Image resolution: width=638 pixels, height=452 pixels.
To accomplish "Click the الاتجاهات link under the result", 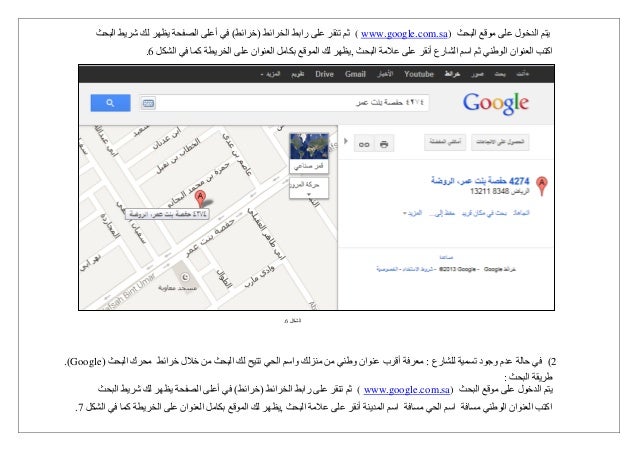I will click(521, 213).
